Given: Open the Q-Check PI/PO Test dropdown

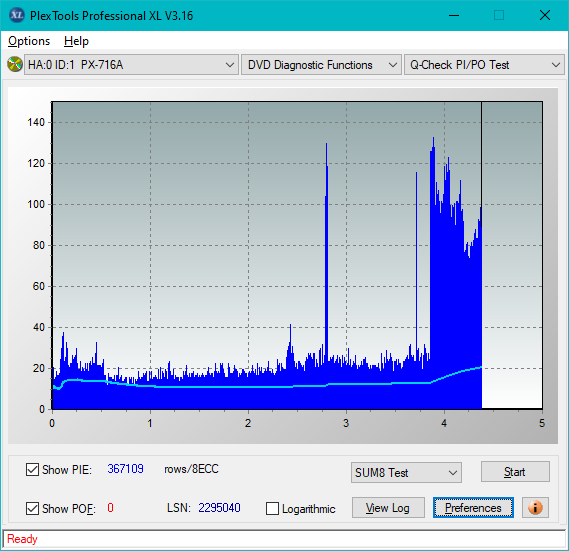Looking at the screenshot, I should click(x=484, y=65).
